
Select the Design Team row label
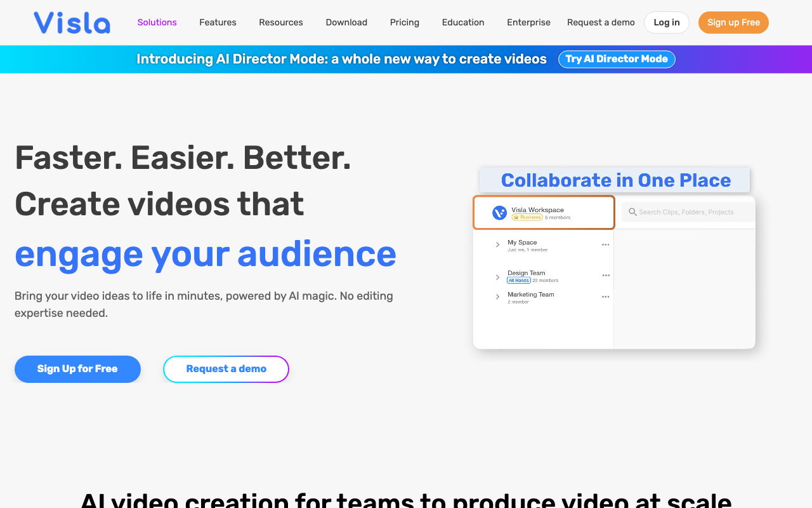(x=526, y=273)
